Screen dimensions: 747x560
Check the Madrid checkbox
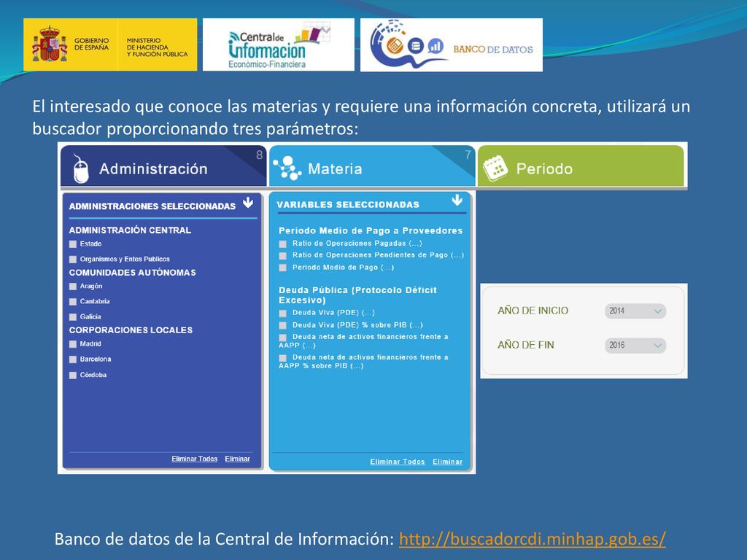[x=73, y=344]
